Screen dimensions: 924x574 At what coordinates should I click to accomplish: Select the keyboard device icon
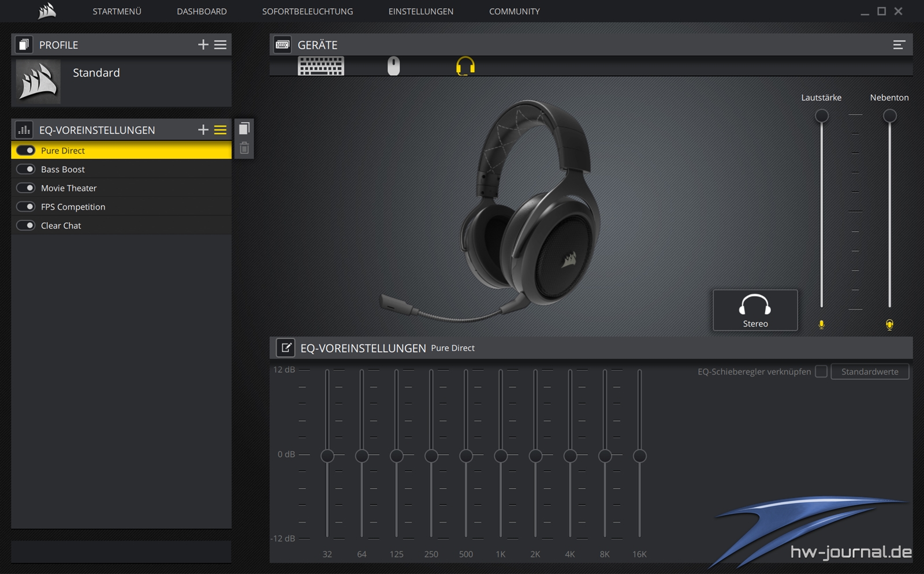pos(321,66)
